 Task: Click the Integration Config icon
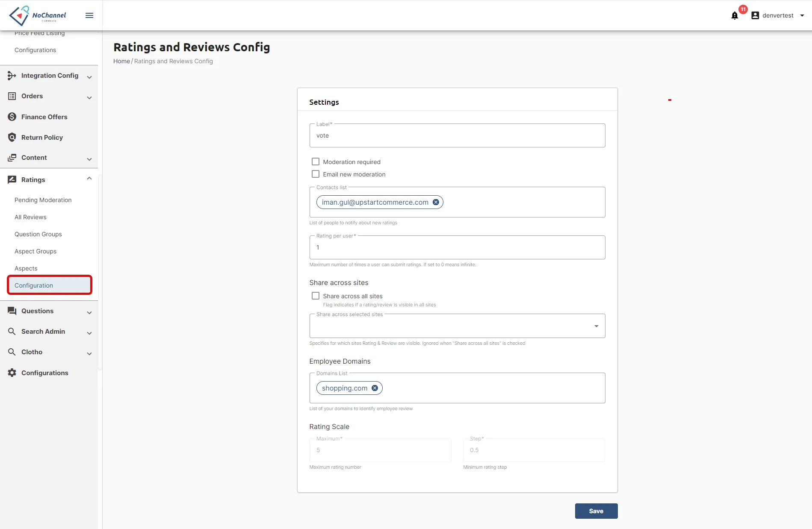(12, 76)
